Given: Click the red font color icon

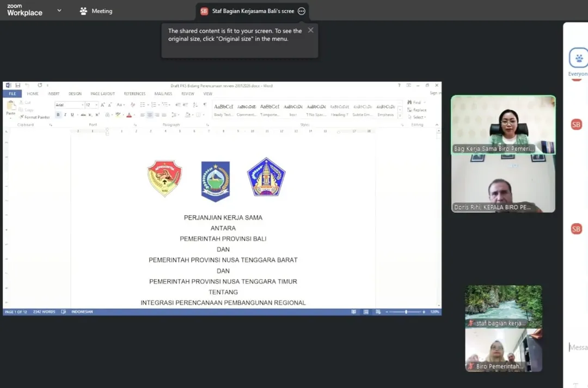Looking at the screenshot, I should coord(129,115).
